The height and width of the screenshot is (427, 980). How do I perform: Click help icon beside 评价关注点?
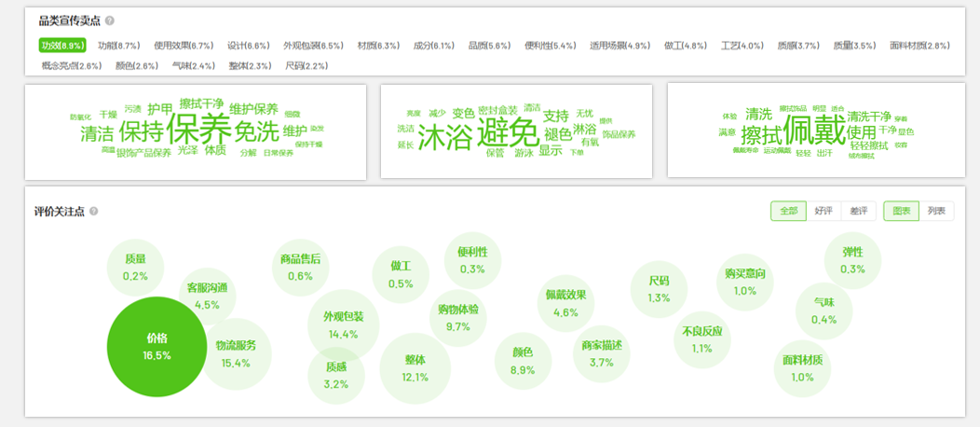[x=93, y=212]
